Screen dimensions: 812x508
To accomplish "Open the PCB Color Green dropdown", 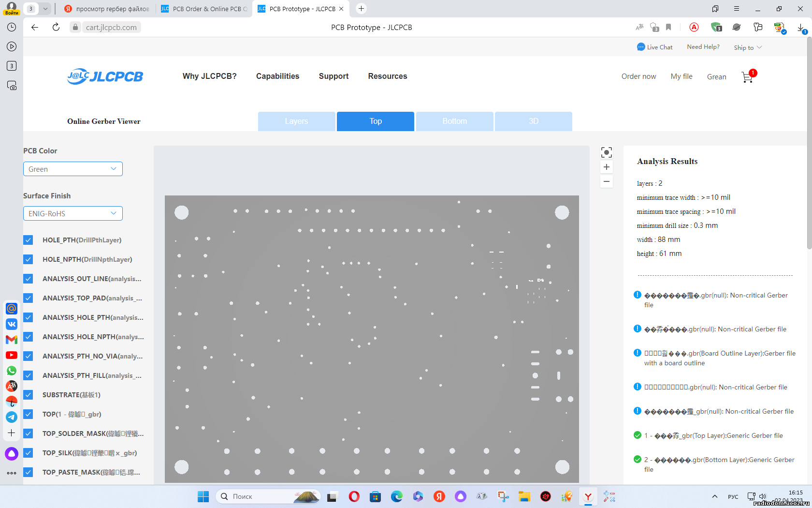I will (x=73, y=169).
